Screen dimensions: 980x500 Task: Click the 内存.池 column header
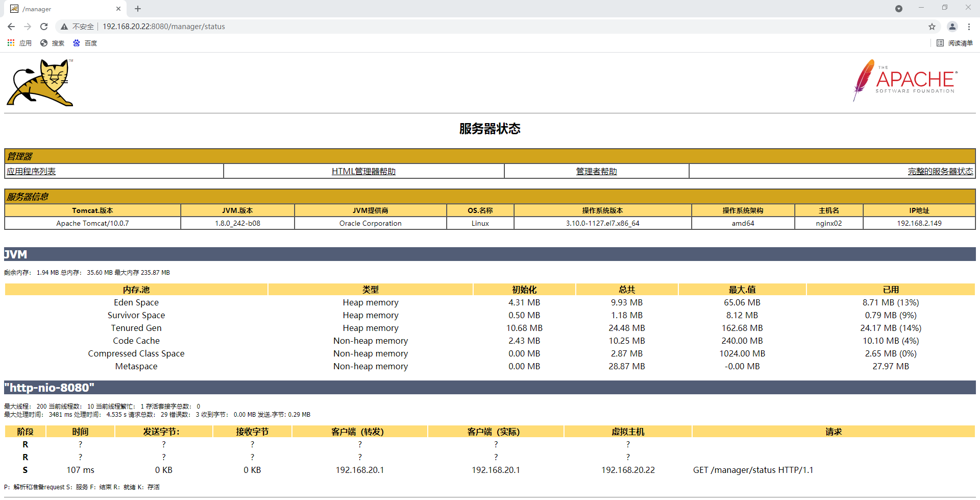(x=136, y=290)
